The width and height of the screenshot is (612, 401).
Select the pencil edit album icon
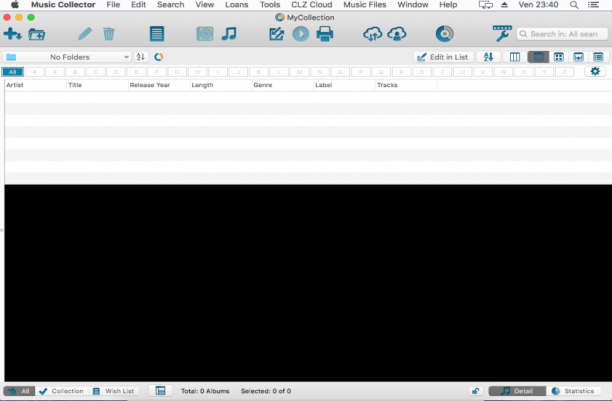pyautogui.click(x=85, y=34)
